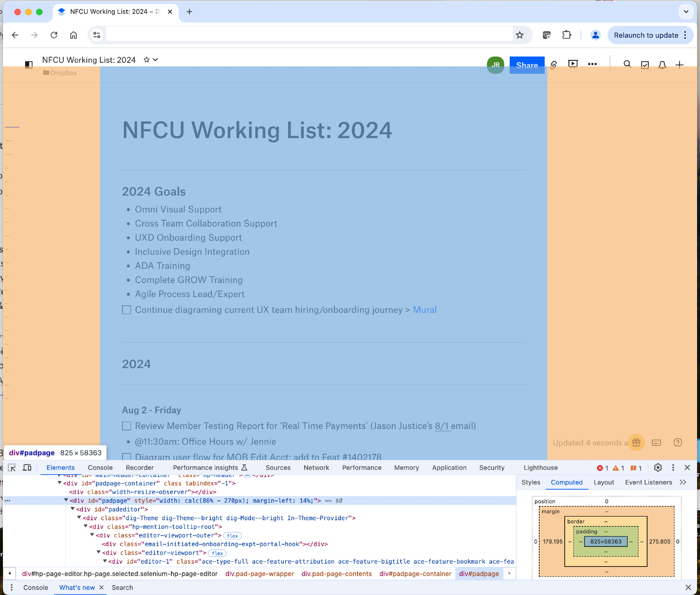Select div.pad-page-wrapper in breadcrumb
The image size is (700, 595).
259,574
